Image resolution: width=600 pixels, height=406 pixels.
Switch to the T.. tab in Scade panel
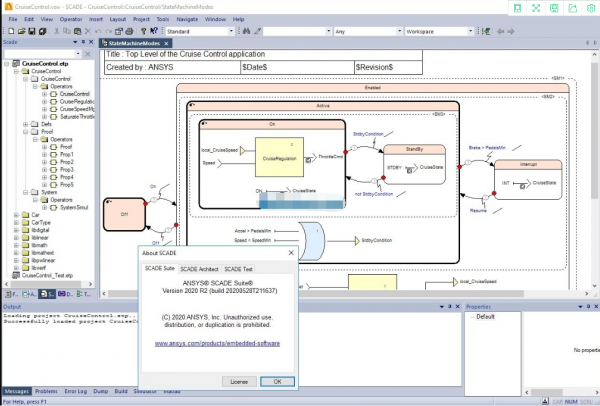coord(83,294)
